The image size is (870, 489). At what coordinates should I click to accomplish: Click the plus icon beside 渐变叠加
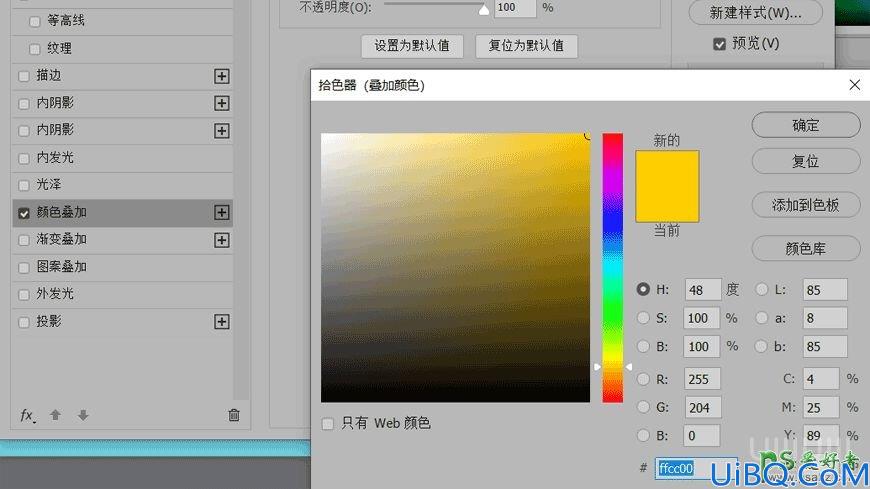221,240
